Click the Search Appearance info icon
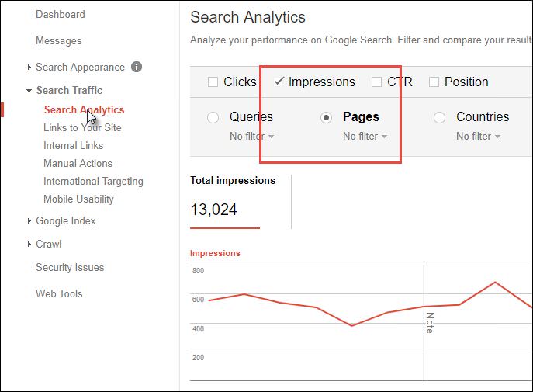533x392 pixels. click(137, 67)
